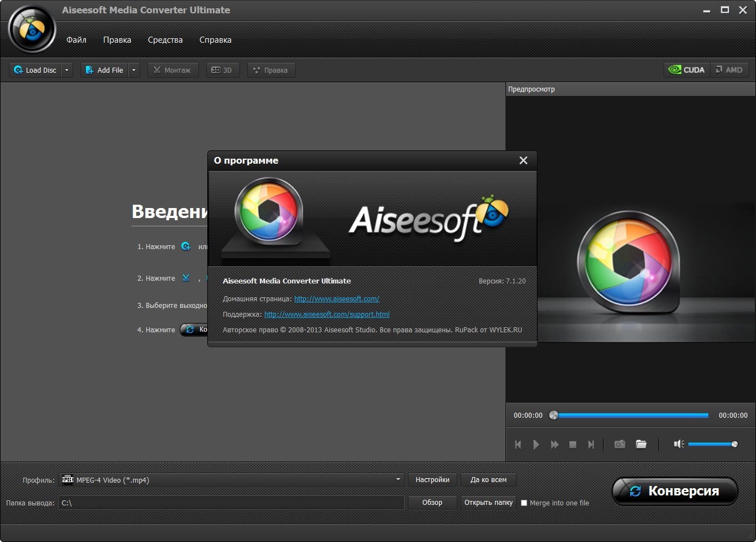Click the Stop playback button

pyautogui.click(x=573, y=444)
